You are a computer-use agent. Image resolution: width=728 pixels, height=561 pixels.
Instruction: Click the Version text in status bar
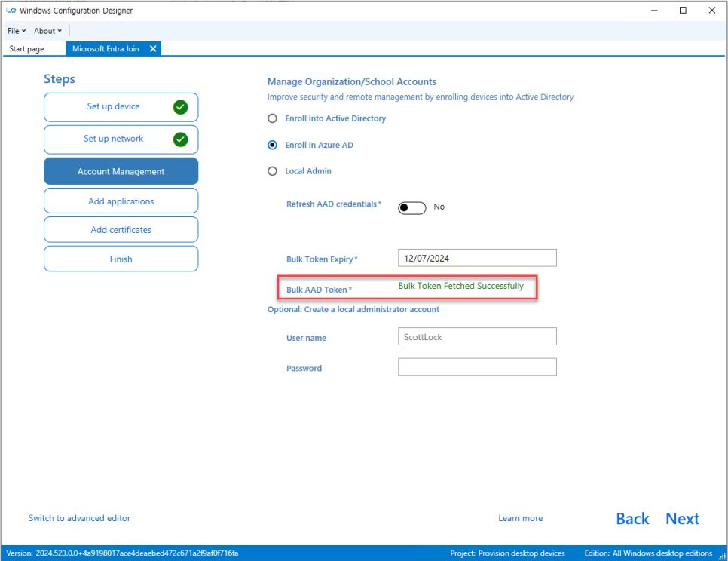pyautogui.click(x=122, y=553)
